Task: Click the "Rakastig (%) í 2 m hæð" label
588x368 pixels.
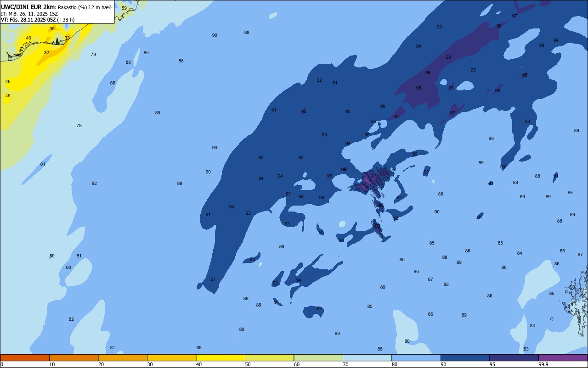Action: coord(85,7)
